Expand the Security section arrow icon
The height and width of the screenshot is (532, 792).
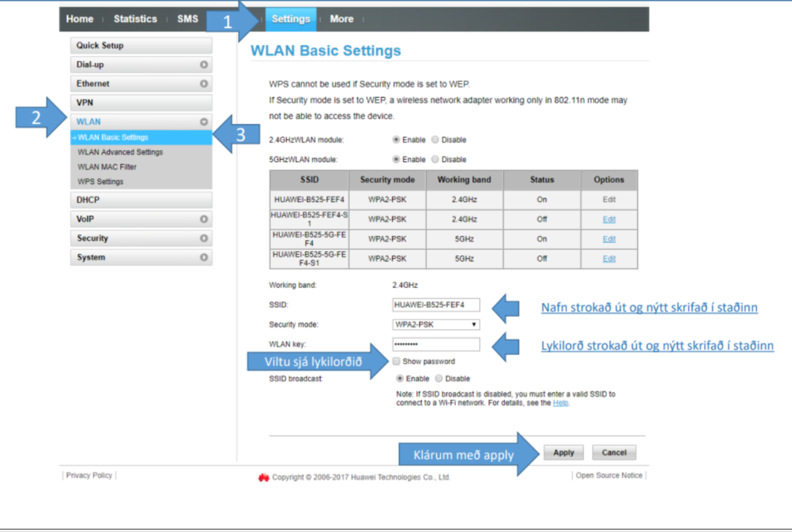coord(204,238)
